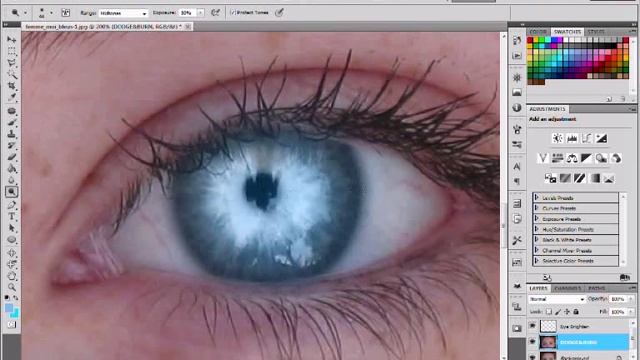640x360 pixels.
Task: Select the Eyedropper tool
Action: click(11, 98)
